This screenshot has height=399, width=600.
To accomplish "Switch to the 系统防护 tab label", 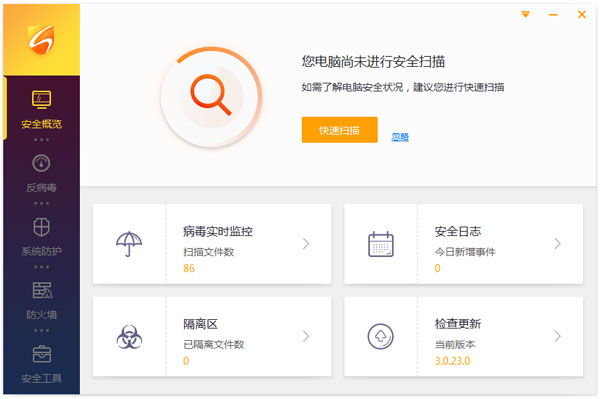I will coord(41,251).
